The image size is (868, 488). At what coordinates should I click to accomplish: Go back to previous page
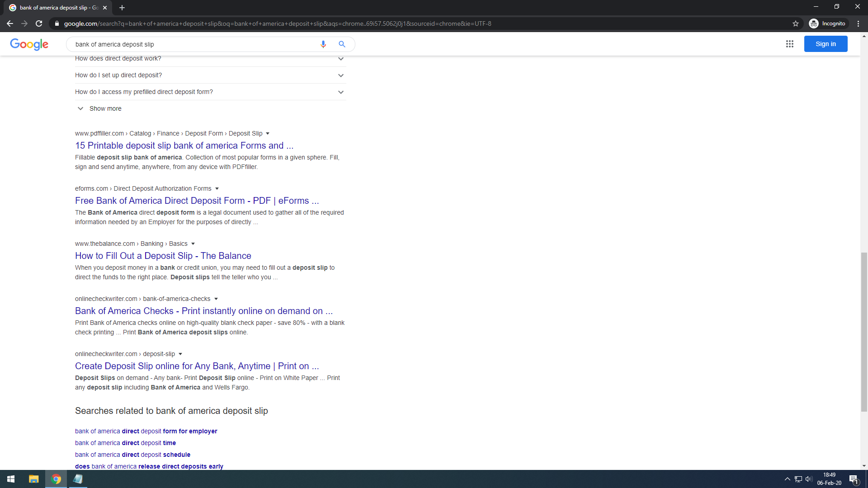coord(10,23)
